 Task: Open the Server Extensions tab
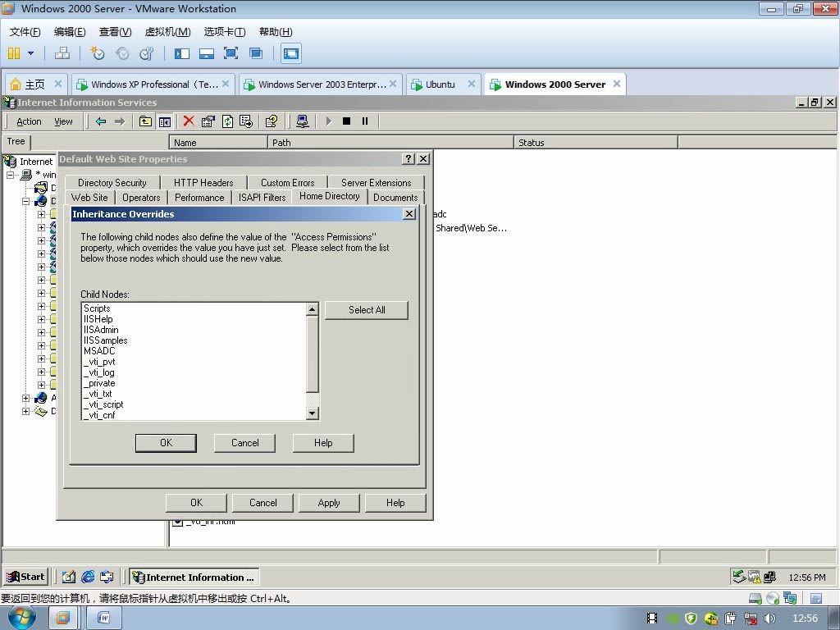coord(376,183)
